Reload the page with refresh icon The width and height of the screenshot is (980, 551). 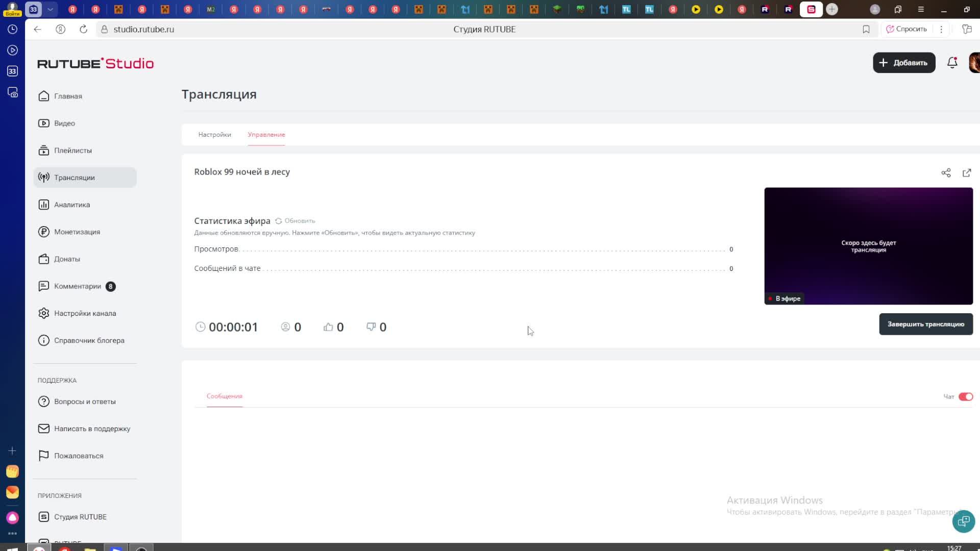(83, 29)
